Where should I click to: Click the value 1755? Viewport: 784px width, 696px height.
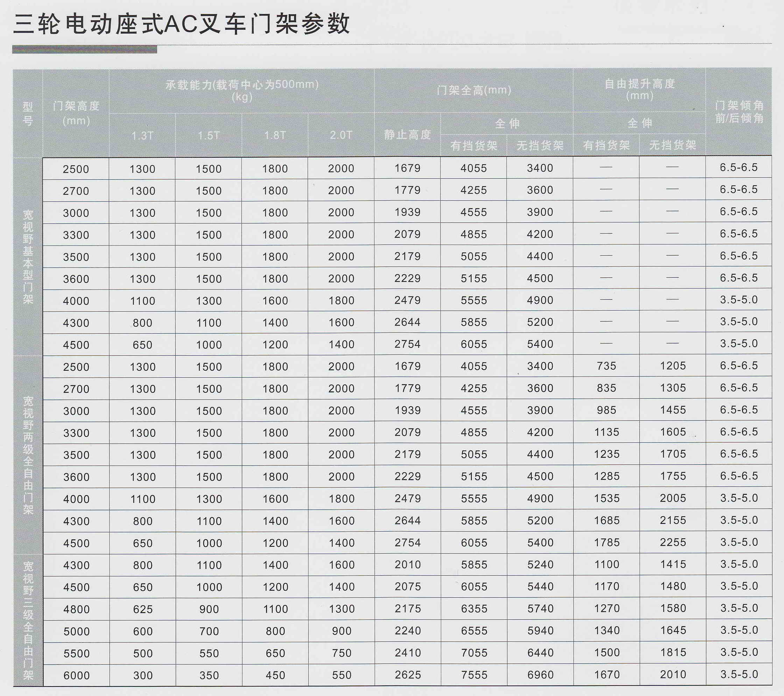click(673, 476)
